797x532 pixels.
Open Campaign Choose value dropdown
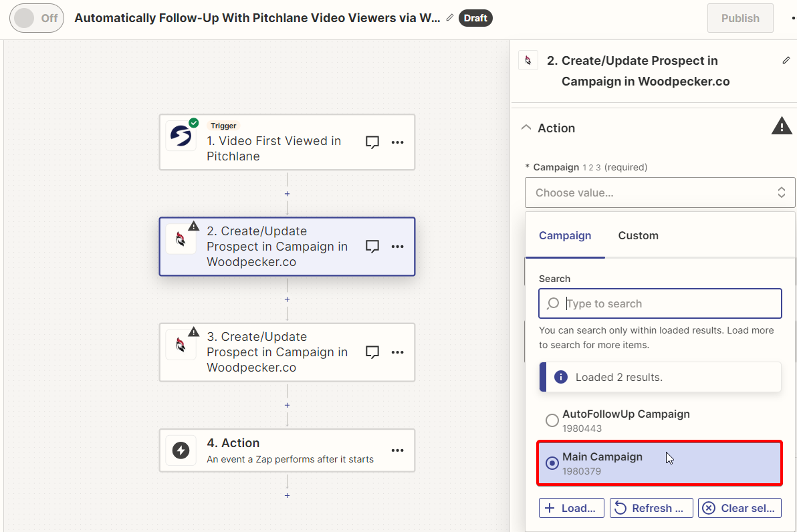[x=660, y=192]
